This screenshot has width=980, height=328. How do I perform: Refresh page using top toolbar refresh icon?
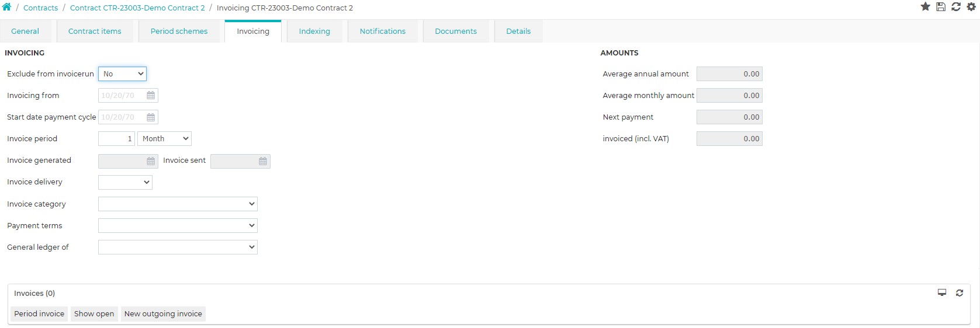956,7
